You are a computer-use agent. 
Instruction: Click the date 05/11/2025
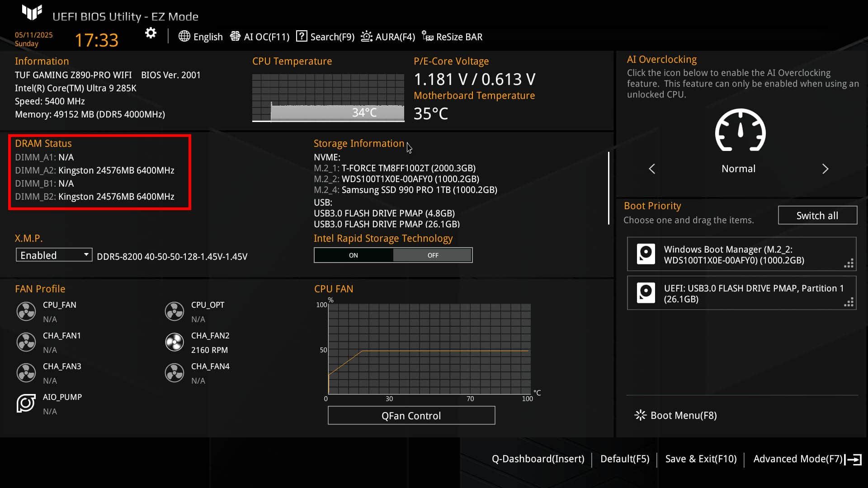[34, 35]
